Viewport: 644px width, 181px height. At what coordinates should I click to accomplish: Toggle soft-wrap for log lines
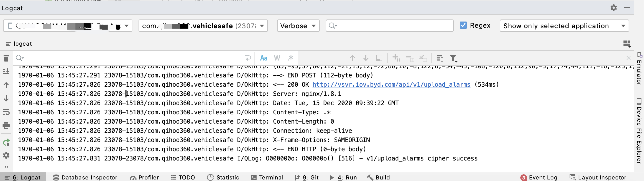pyautogui.click(x=6, y=112)
